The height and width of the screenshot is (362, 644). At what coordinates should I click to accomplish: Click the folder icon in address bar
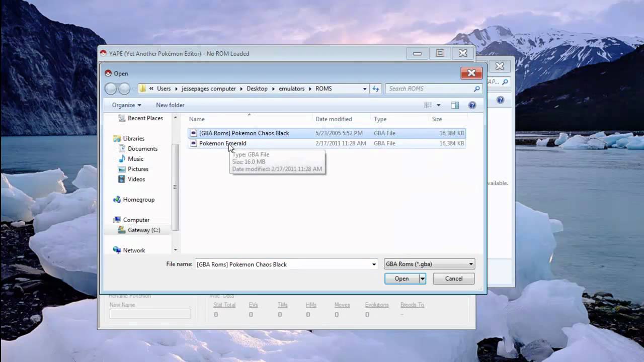(143, 88)
